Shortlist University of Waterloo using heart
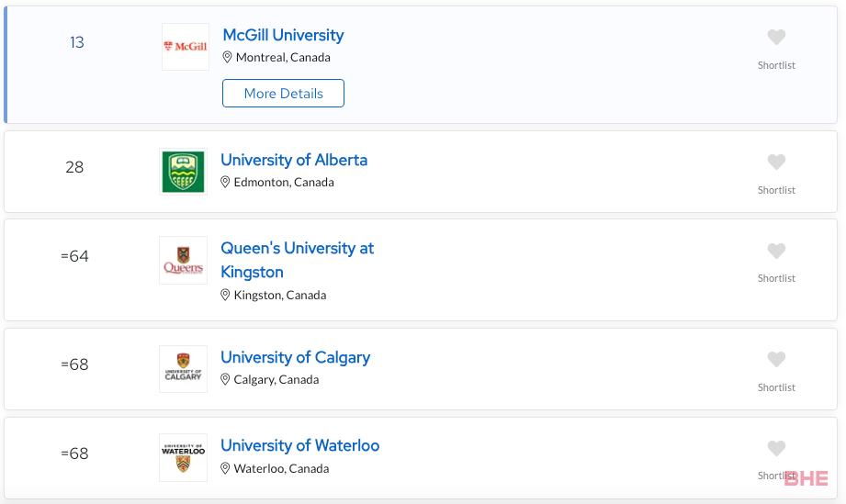 point(776,448)
